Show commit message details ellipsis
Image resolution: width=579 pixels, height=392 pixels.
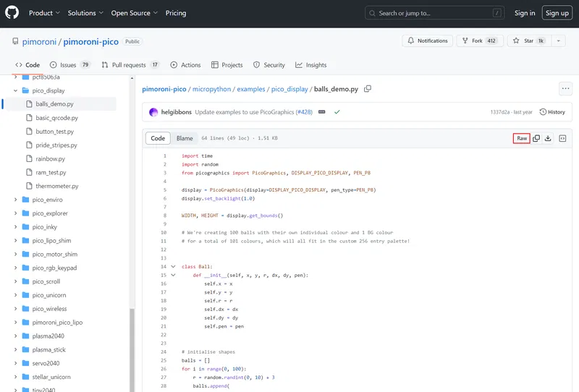click(321, 112)
